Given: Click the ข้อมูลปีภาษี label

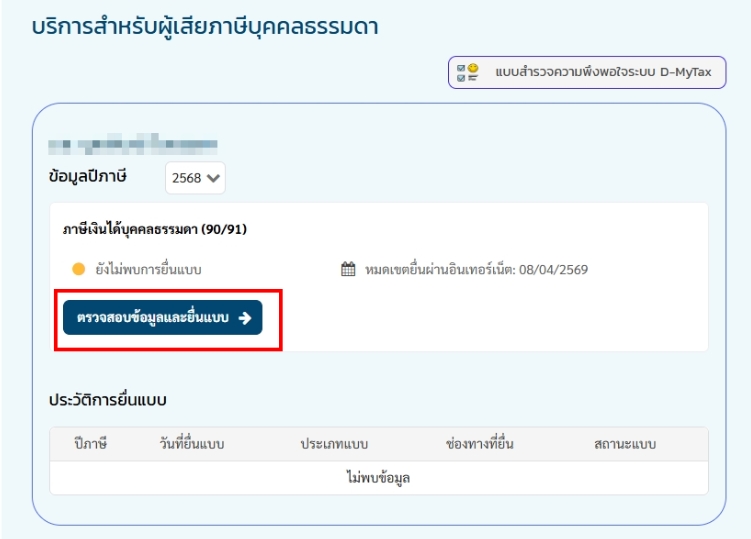Looking at the screenshot, I should point(94,177).
